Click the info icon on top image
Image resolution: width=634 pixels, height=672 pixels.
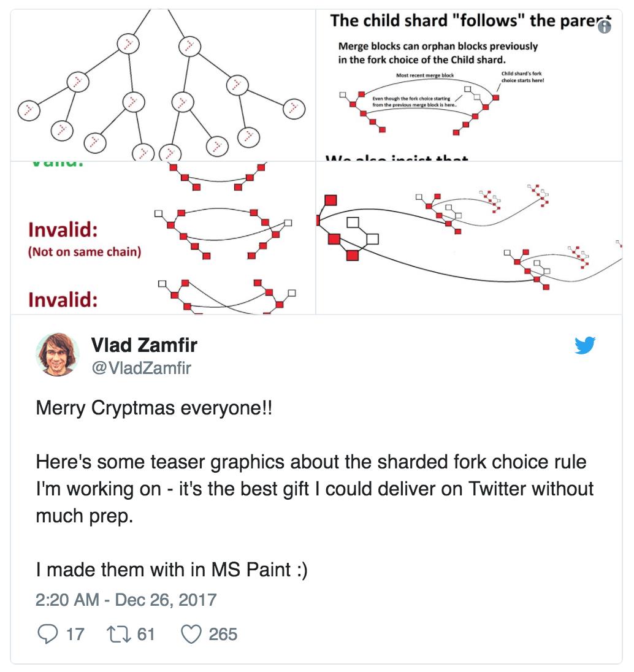click(x=605, y=28)
